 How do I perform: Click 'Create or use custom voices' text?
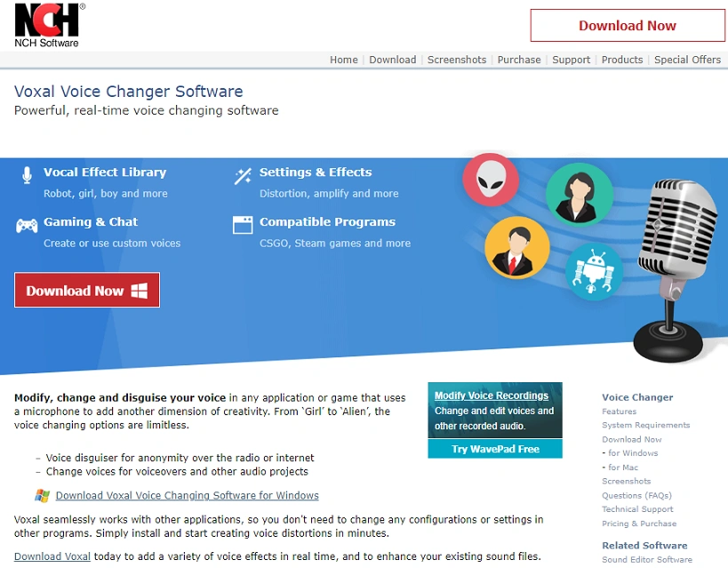click(x=112, y=244)
